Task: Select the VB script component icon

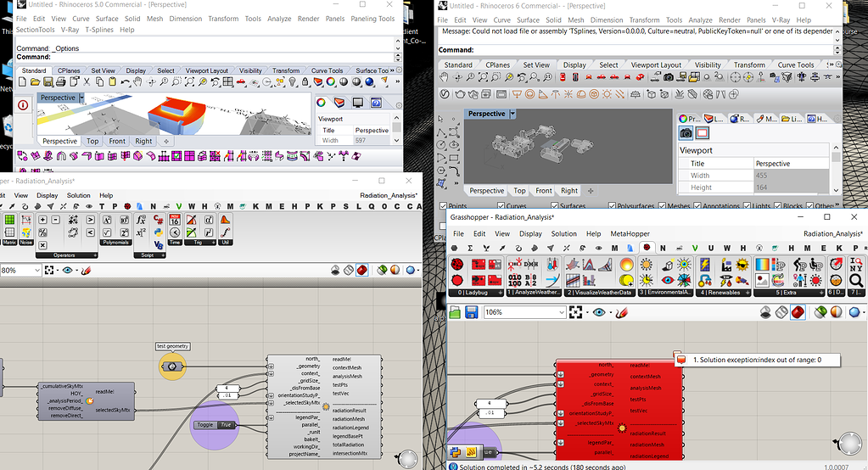Action: [159, 244]
